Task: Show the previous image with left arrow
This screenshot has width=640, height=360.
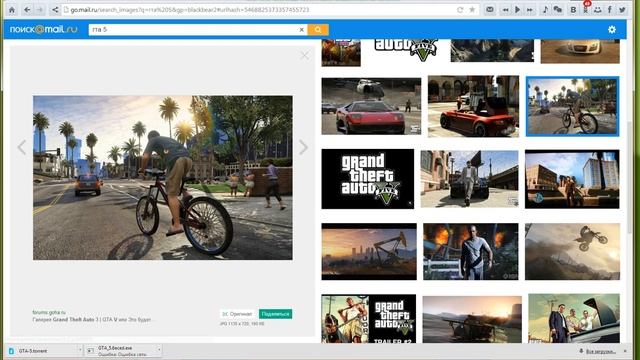Action: pyautogui.click(x=22, y=147)
